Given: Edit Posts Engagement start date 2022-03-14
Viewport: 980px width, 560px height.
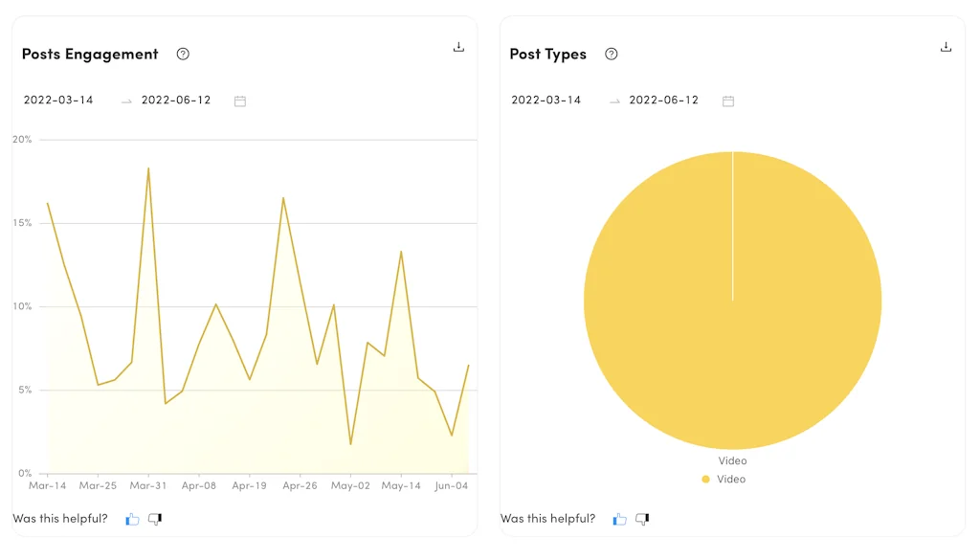Looking at the screenshot, I should [x=58, y=100].
